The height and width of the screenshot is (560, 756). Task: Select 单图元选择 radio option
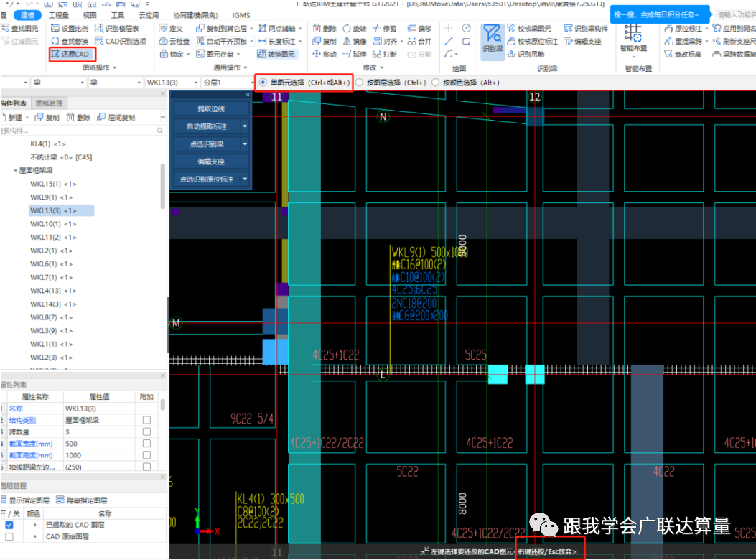click(263, 83)
